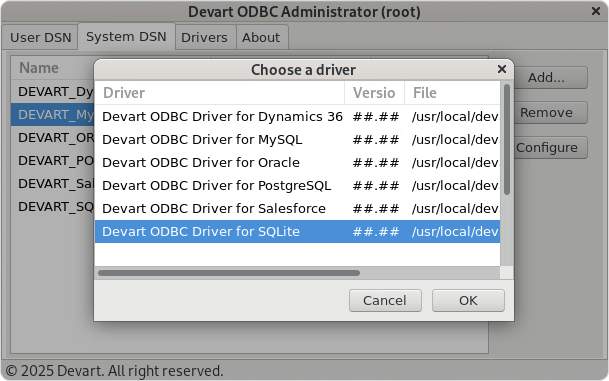
Task: Click the Driver column header
Action: [x=220, y=93]
